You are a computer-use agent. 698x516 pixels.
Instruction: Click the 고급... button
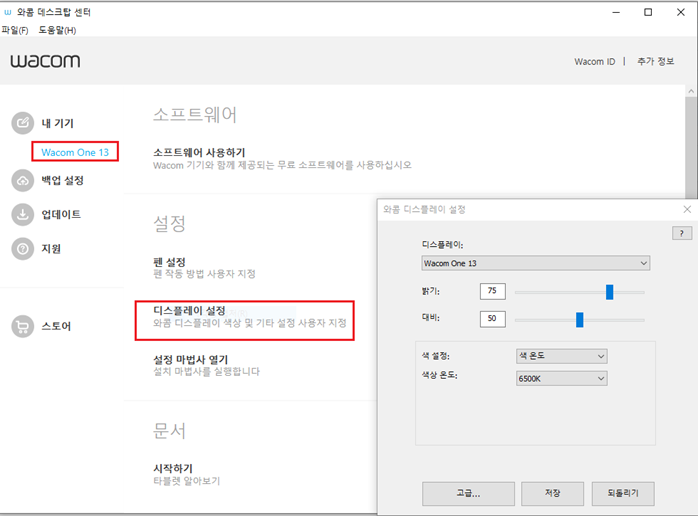[x=468, y=493]
